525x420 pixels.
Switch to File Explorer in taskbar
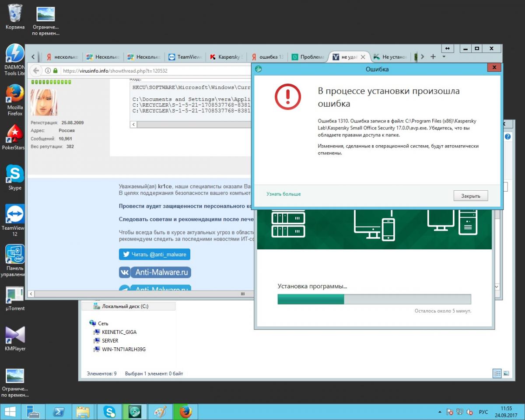pos(84,412)
